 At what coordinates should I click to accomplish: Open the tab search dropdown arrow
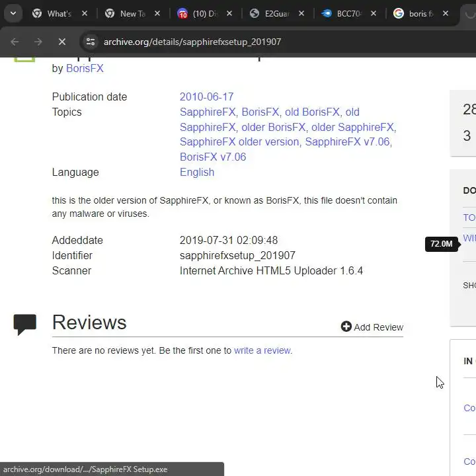pyautogui.click(x=13, y=13)
